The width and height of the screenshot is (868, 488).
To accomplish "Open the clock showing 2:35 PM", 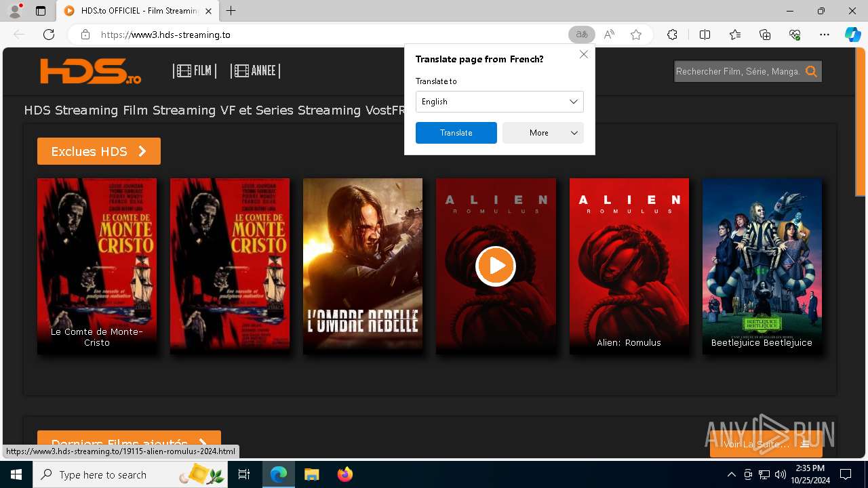I will pyautogui.click(x=810, y=474).
